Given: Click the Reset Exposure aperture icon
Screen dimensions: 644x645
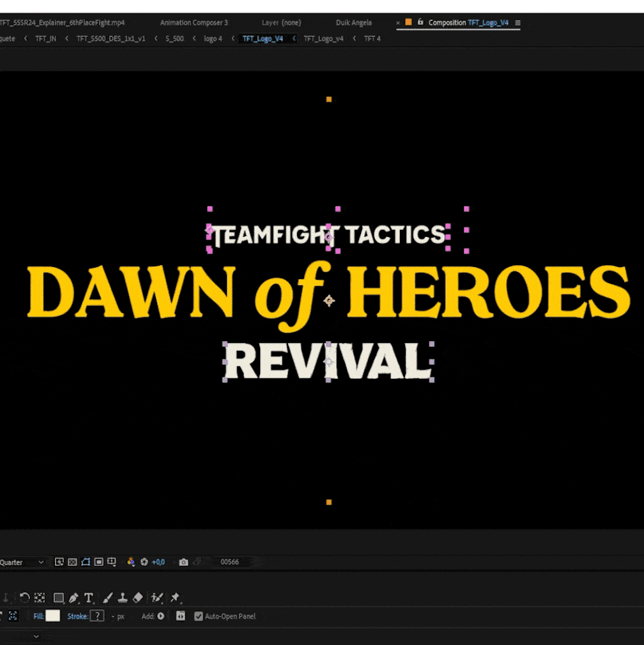Looking at the screenshot, I should coord(144,562).
